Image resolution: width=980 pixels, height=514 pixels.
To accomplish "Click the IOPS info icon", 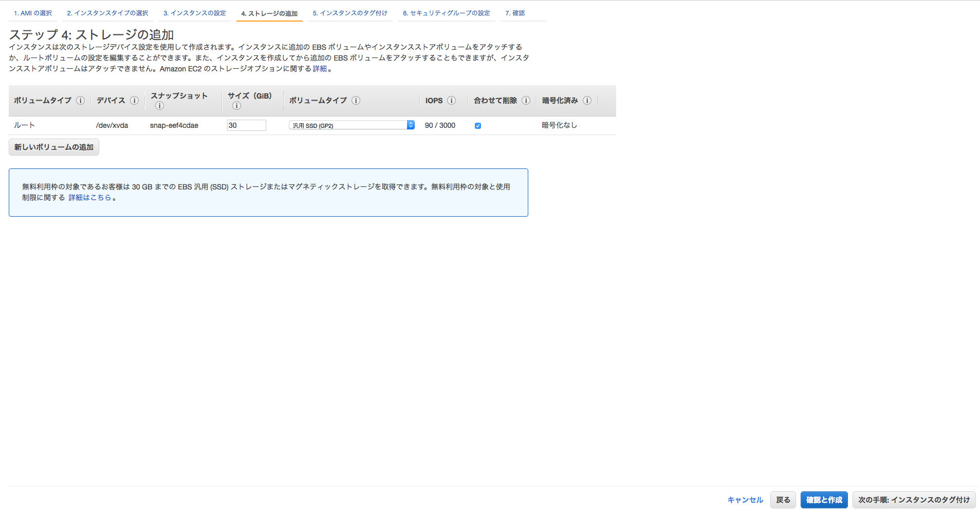I will pos(452,101).
